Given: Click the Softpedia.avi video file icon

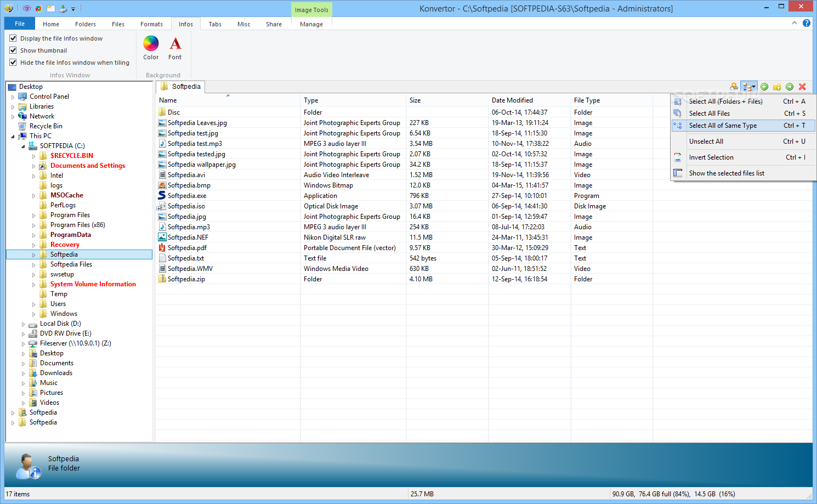Looking at the screenshot, I should [x=162, y=174].
